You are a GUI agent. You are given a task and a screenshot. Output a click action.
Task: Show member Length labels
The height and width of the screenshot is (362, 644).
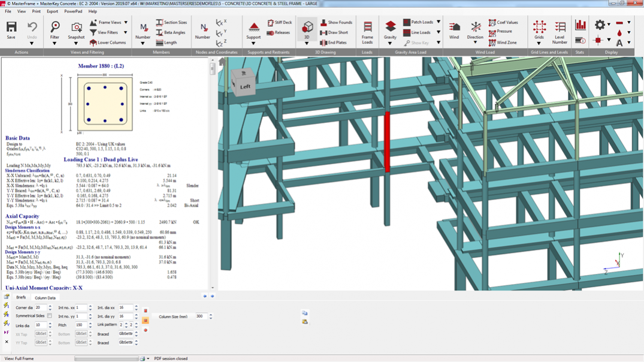click(167, 43)
